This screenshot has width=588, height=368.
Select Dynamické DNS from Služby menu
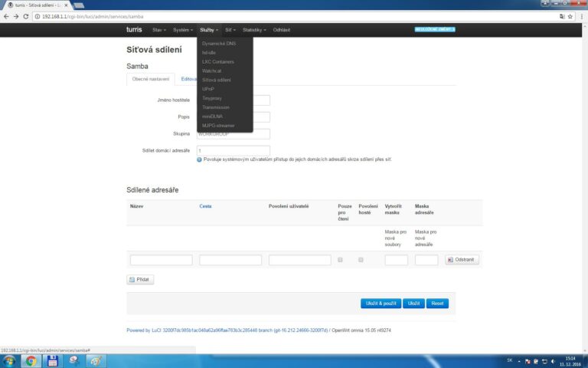tap(219, 44)
